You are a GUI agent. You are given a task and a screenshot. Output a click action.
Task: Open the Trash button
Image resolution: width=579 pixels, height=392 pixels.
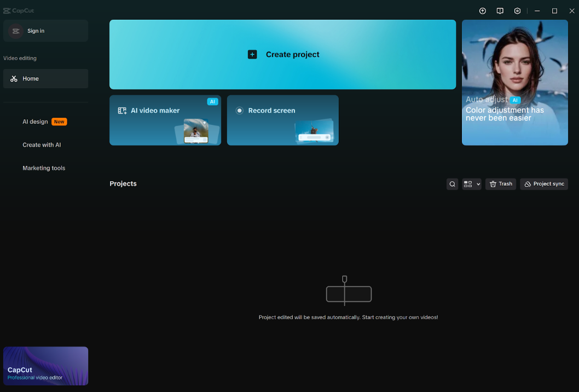click(x=500, y=184)
